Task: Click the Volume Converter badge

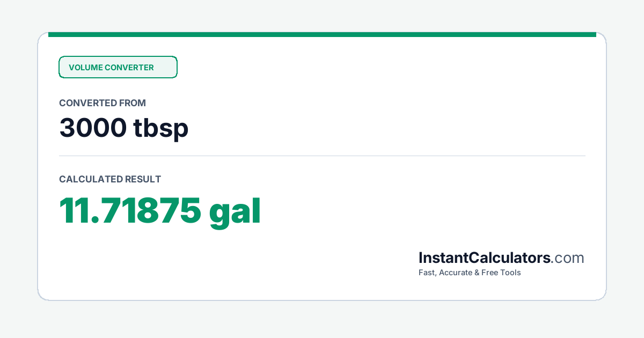Action: coord(118,67)
